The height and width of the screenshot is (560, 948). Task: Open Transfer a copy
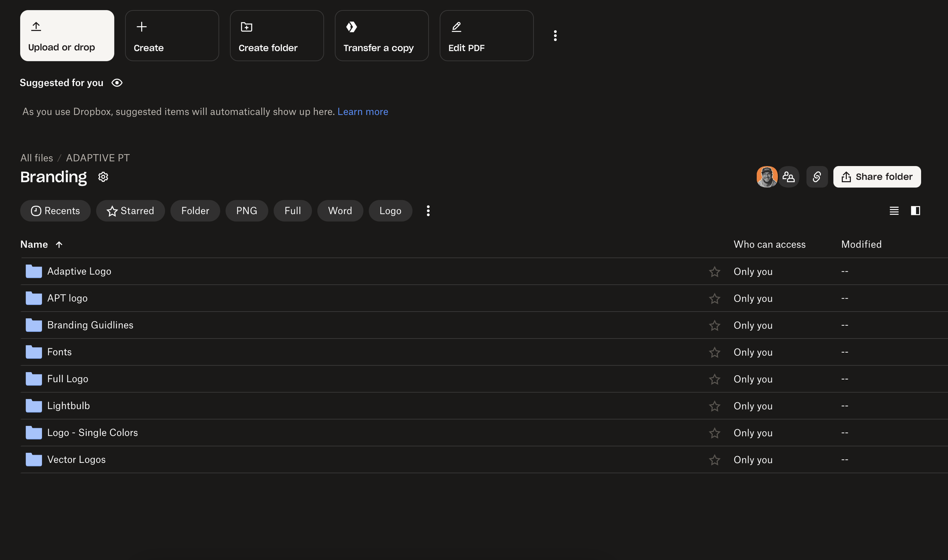pos(382,36)
